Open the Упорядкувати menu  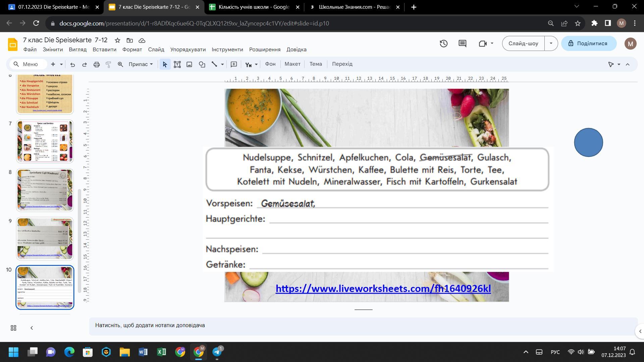coord(188,50)
